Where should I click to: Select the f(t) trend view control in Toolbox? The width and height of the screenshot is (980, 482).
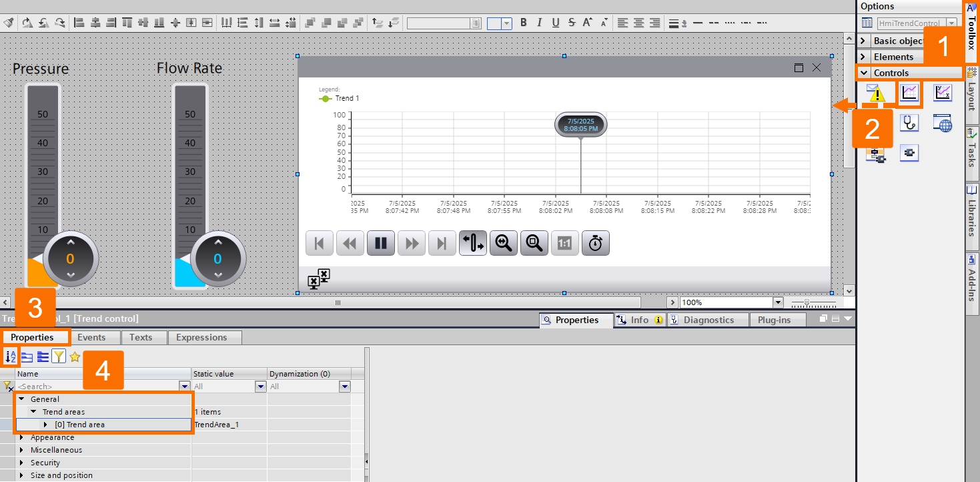tap(909, 93)
